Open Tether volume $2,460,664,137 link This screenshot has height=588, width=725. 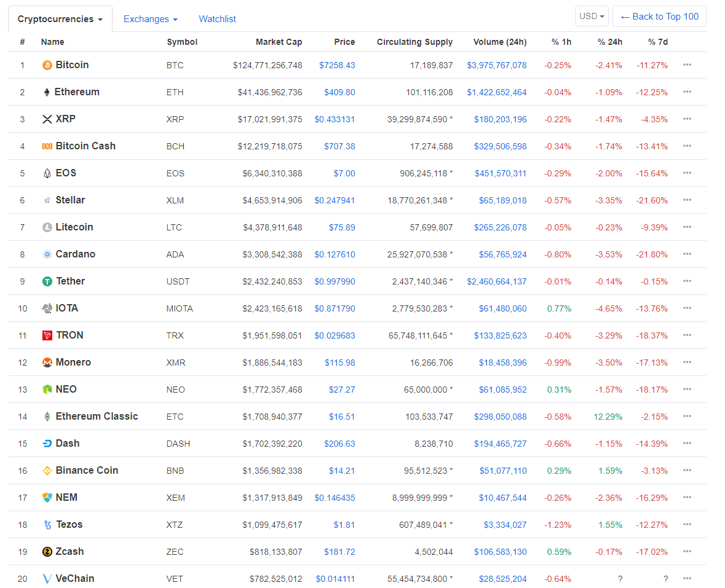pyautogui.click(x=497, y=282)
